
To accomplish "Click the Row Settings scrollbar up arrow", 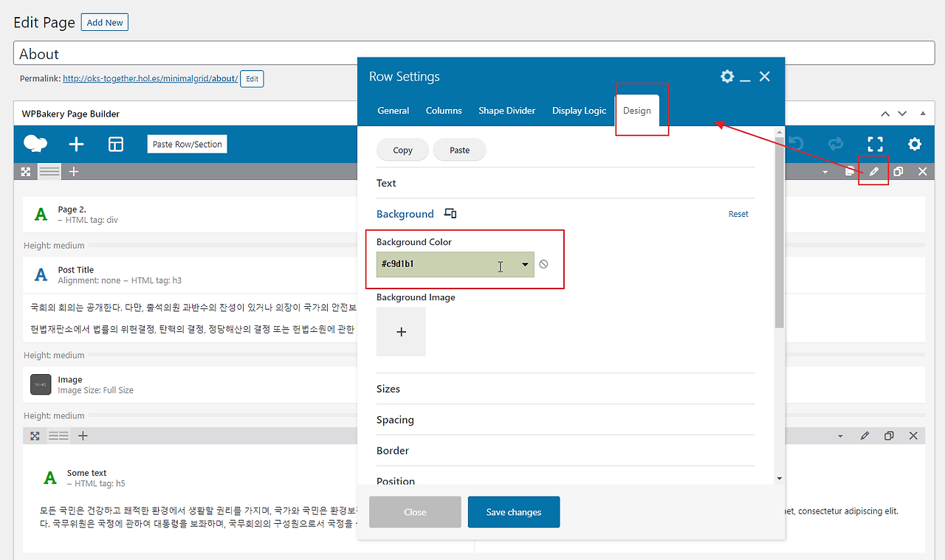I will coord(780,131).
